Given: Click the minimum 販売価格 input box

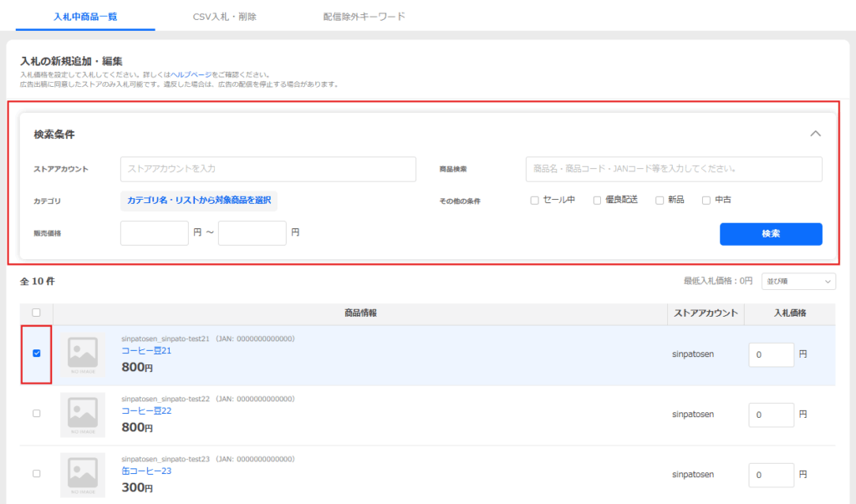Looking at the screenshot, I should [x=155, y=233].
